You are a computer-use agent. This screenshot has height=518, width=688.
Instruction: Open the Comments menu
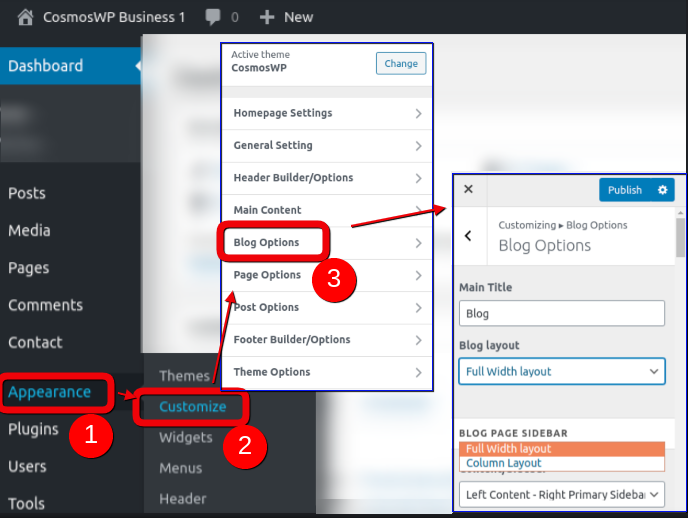point(46,305)
